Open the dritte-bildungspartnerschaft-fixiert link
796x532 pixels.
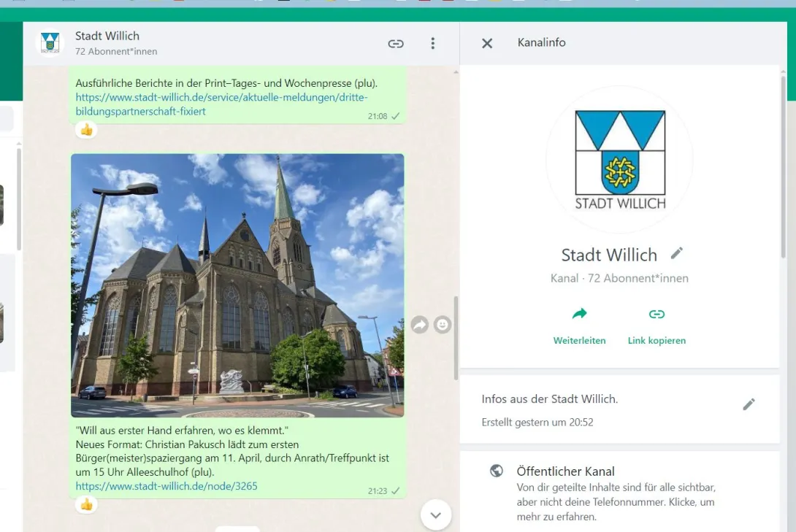pos(221,104)
